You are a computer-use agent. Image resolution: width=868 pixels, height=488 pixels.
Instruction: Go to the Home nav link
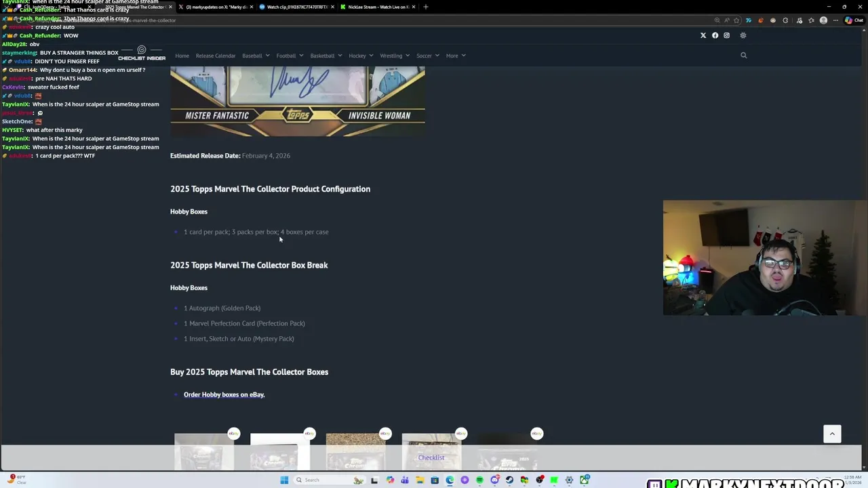point(182,56)
